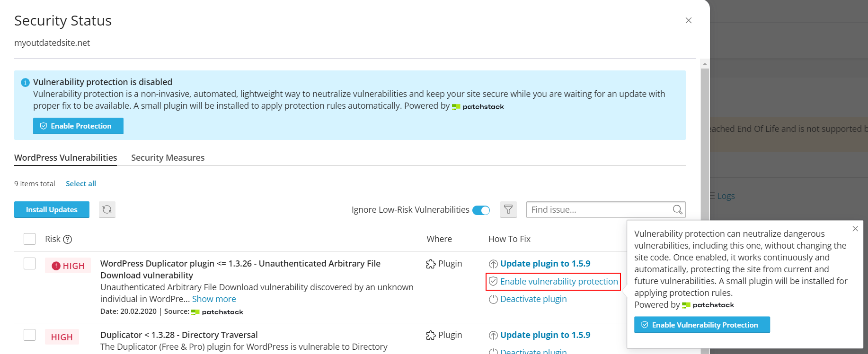Check the select-all header checkbox

click(30, 239)
